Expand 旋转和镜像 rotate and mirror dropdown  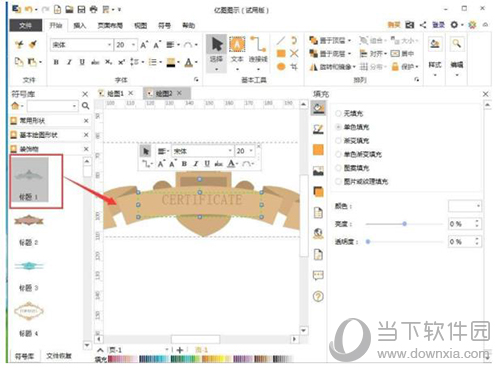tap(354, 67)
